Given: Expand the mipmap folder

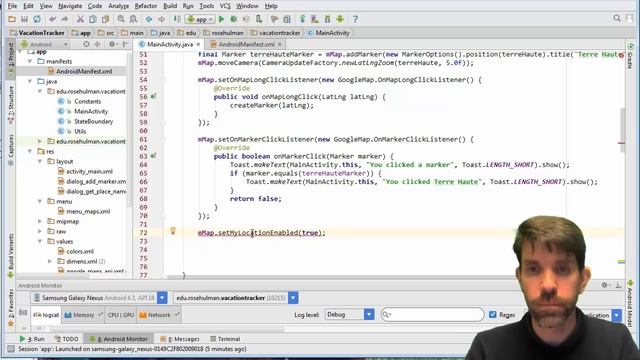Looking at the screenshot, I should (40, 221).
